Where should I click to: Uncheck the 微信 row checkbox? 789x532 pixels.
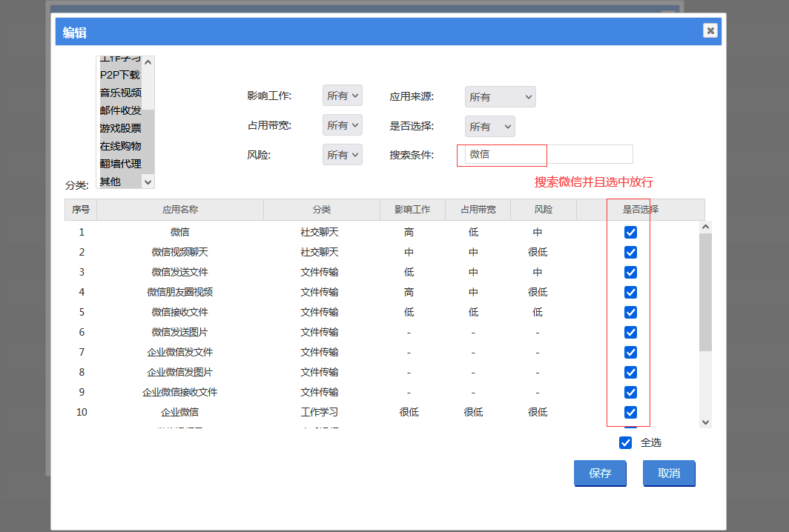[x=630, y=232]
